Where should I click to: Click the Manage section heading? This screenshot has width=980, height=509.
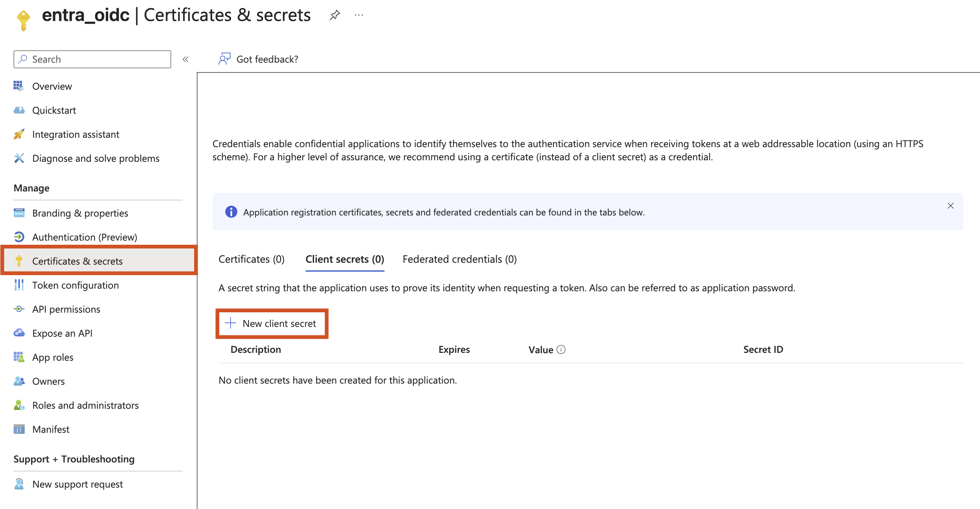[x=32, y=188]
